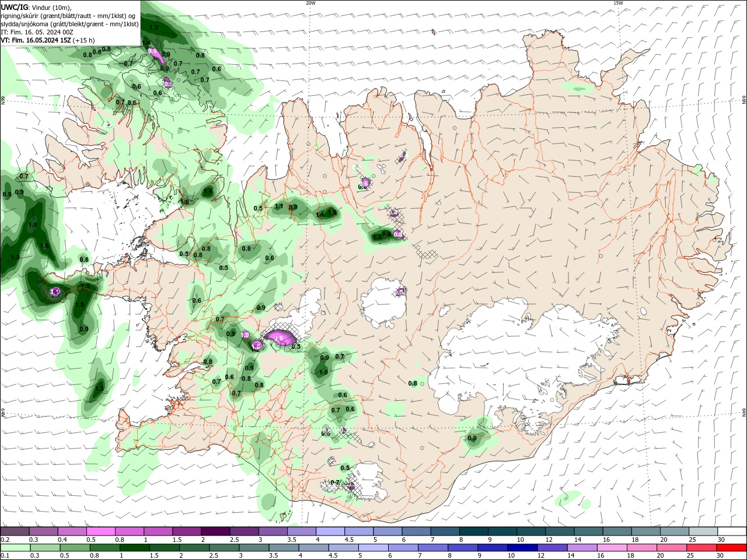The height and width of the screenshot is (560, 747).
Task: Click the white 30 swatch in upper legend row
Action: click(x=731, y=531)
